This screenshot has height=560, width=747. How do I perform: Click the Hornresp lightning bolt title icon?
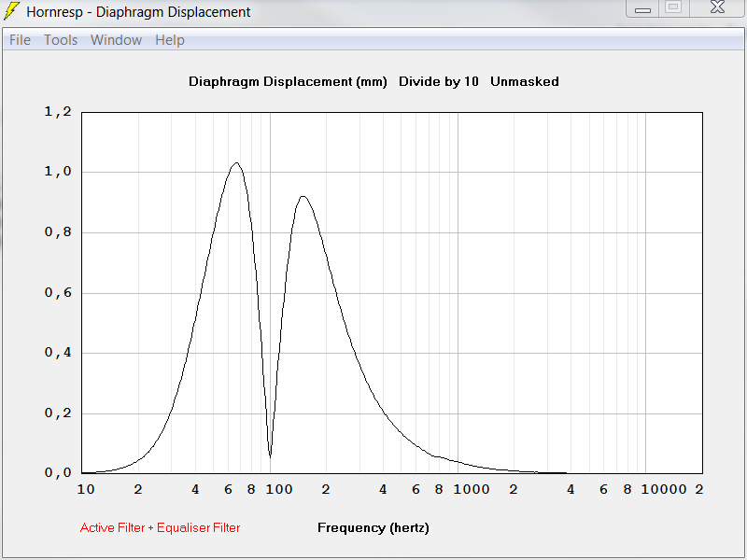click(x=11, y=10)
